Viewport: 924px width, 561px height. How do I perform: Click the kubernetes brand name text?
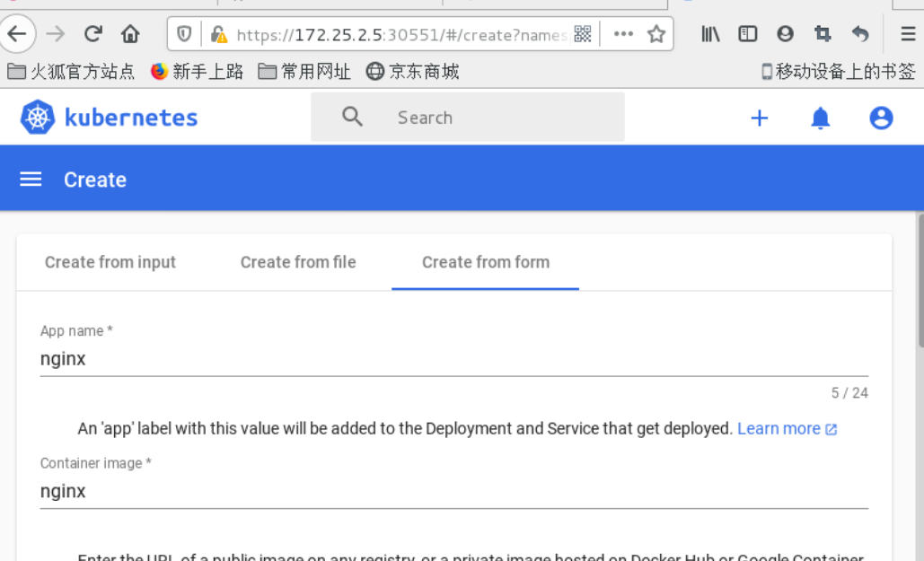[131, 118]
